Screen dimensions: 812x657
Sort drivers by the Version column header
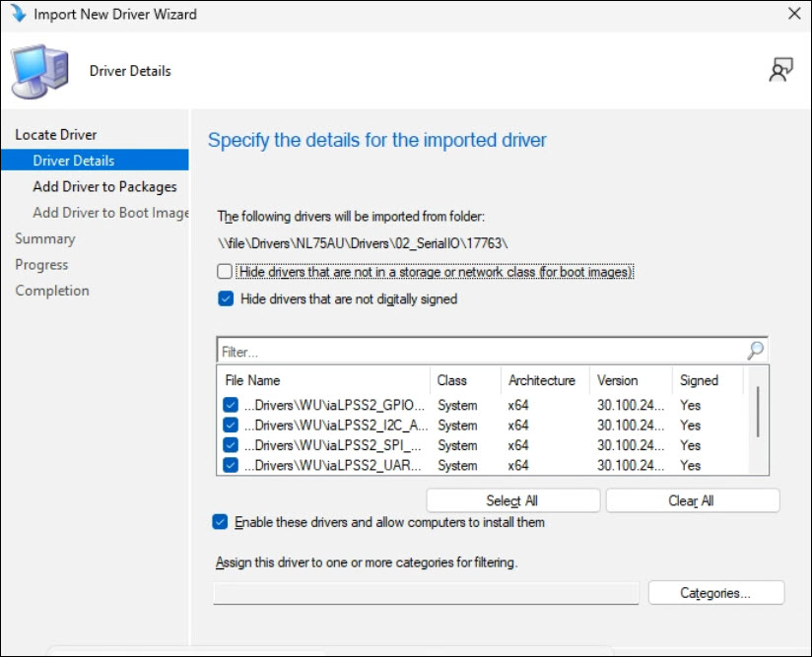pos(618,380)
